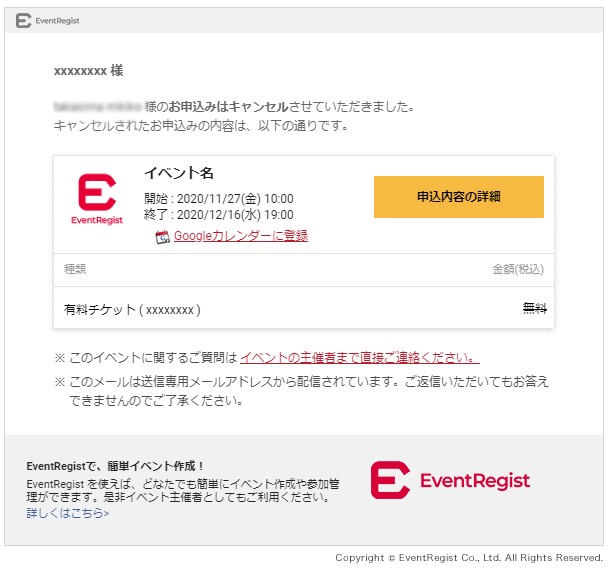The image size is (611, 572).
Task: Click the EventRegistで、簡単イベント作成！ heading
Action: pyautogui.click(x=115, y=466)
